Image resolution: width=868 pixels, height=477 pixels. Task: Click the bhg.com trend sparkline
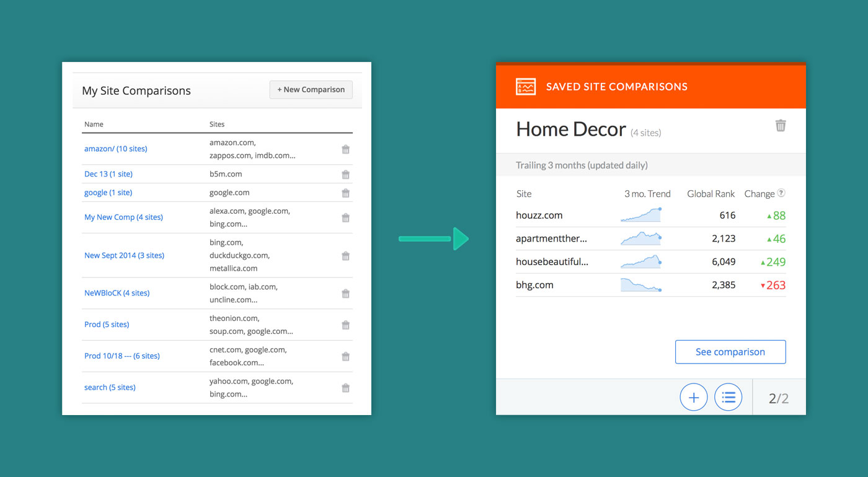[641, 284]
